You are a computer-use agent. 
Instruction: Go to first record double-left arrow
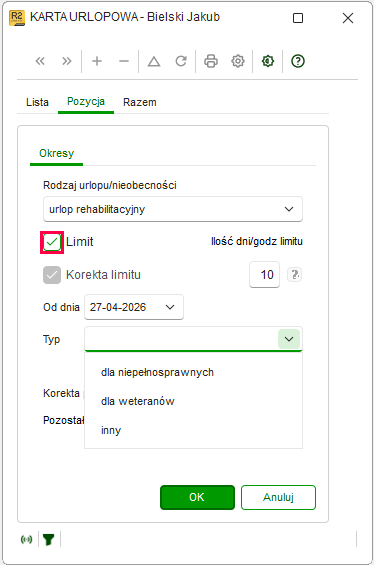(40, 61)
